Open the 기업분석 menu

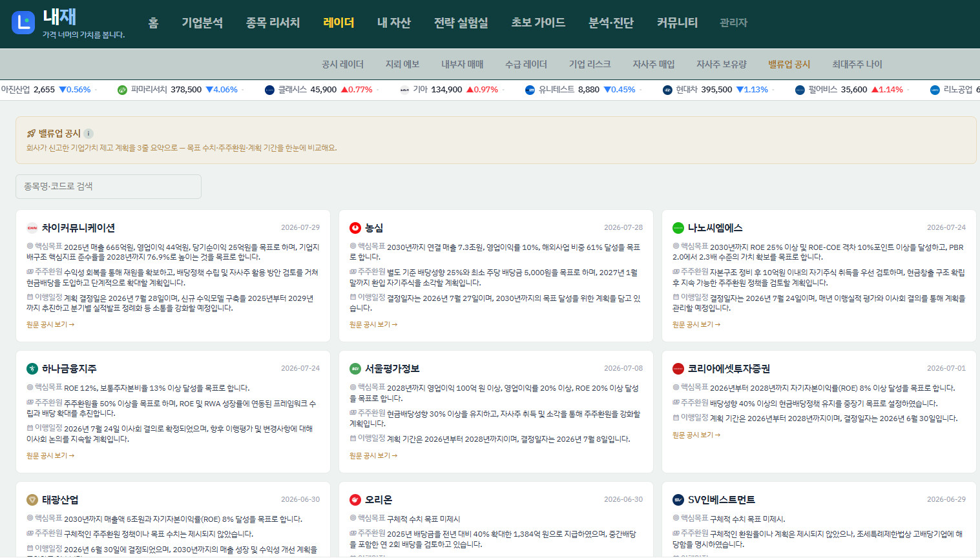coord(202,23)
